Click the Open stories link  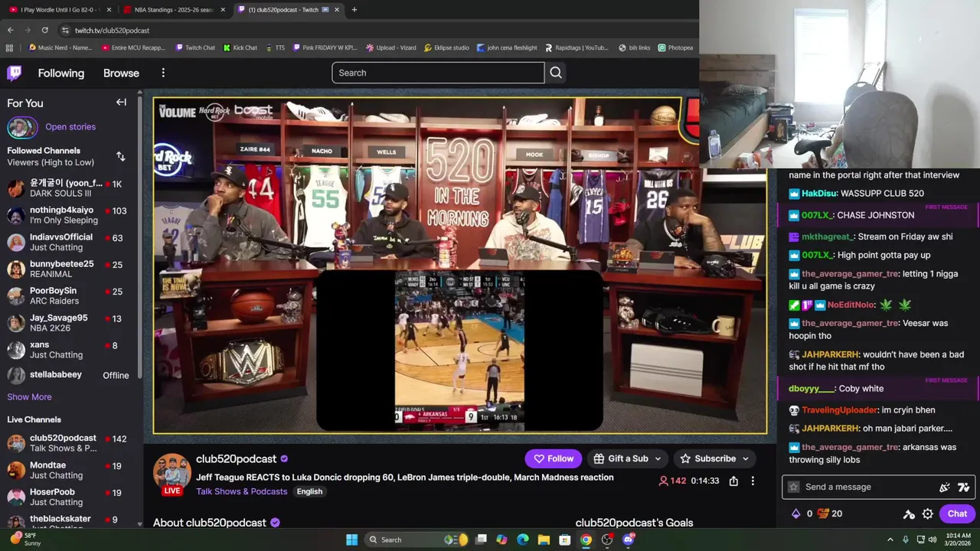[70, 127]
